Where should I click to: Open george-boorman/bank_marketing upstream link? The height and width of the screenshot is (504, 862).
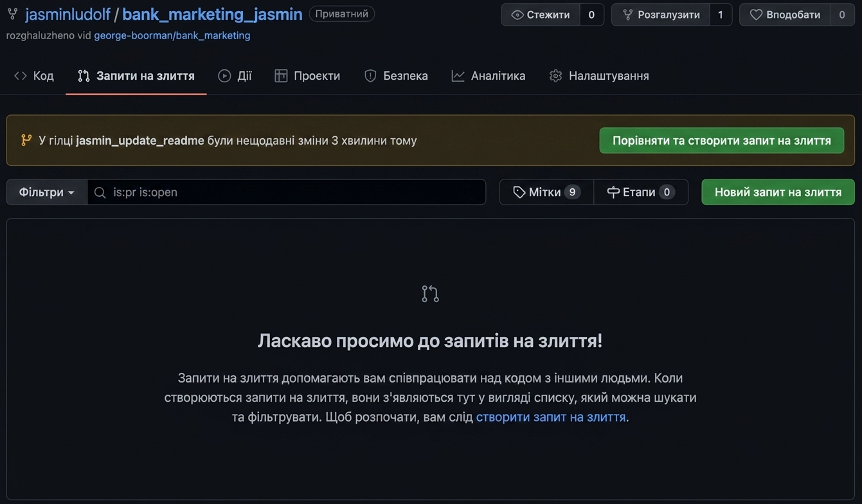[172, 36]
